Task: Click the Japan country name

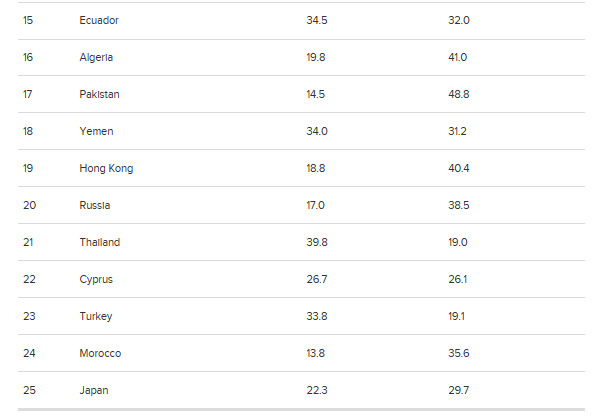Action: point(94,390)
